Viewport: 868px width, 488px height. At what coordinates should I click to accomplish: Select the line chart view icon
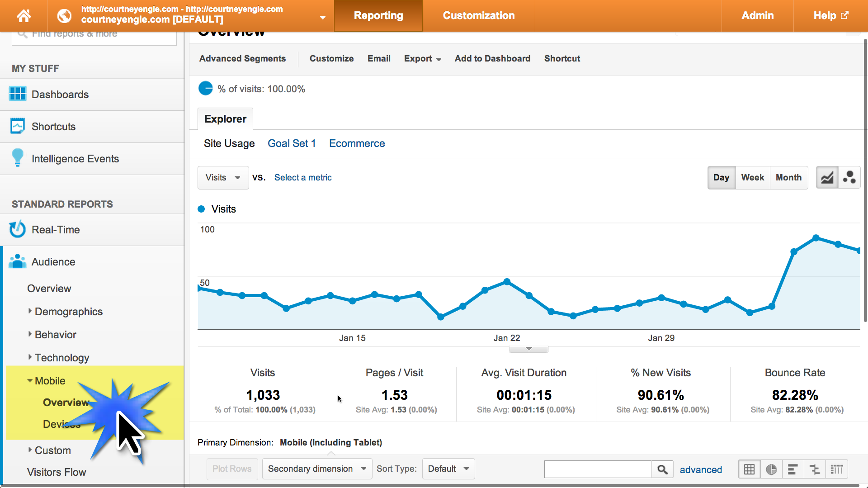pyautogui.click(x=827, y=178)
